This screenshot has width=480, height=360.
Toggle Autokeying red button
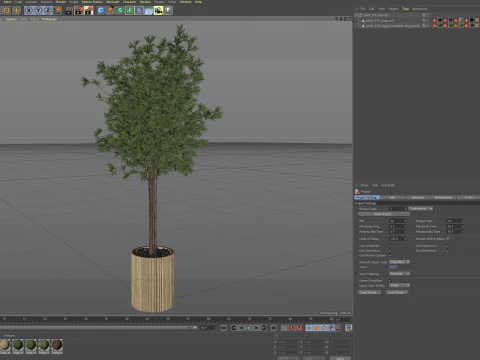(x=299, y=328)
